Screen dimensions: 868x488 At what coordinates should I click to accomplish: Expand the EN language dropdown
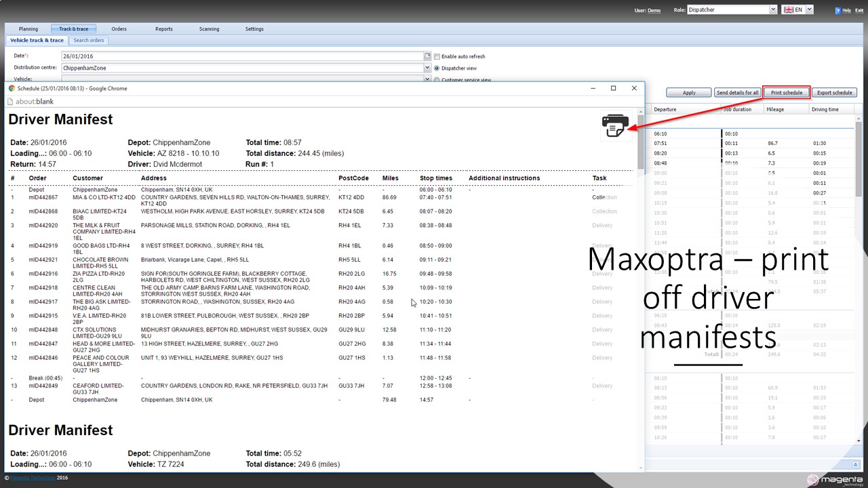808,10
